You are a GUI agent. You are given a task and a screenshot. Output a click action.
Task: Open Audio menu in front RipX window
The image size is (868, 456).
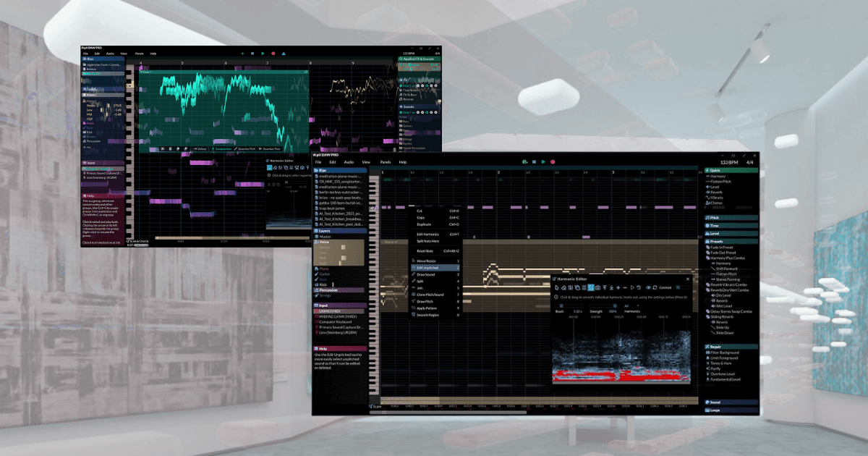[349, 162]
